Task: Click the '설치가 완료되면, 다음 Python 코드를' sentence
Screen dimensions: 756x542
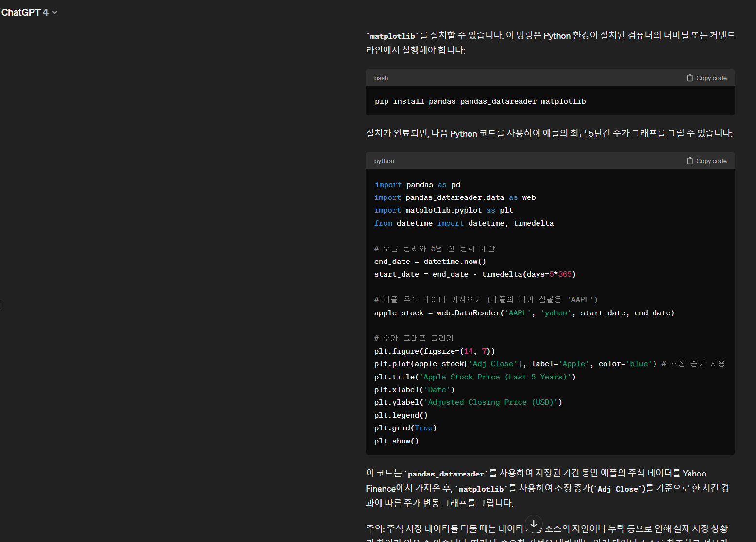Action: click(550, 133)
